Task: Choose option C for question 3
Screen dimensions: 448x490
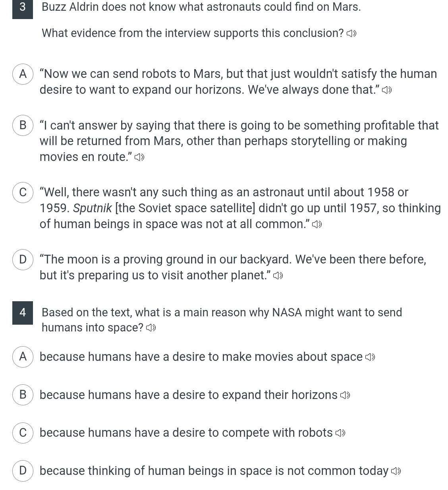Action: point(23,192)
